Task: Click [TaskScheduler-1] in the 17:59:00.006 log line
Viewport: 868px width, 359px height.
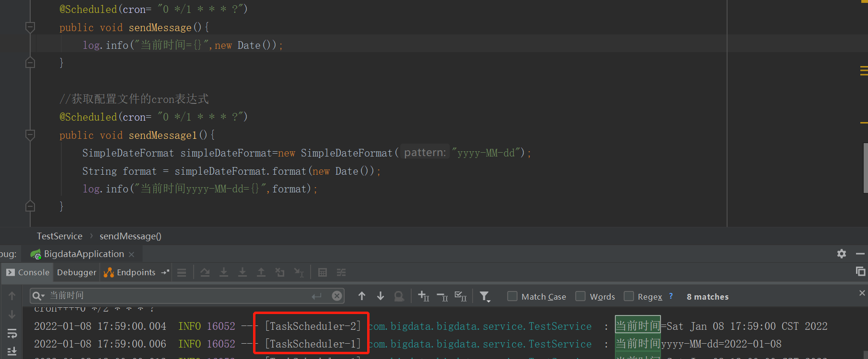Action: (x=312, y=344)
